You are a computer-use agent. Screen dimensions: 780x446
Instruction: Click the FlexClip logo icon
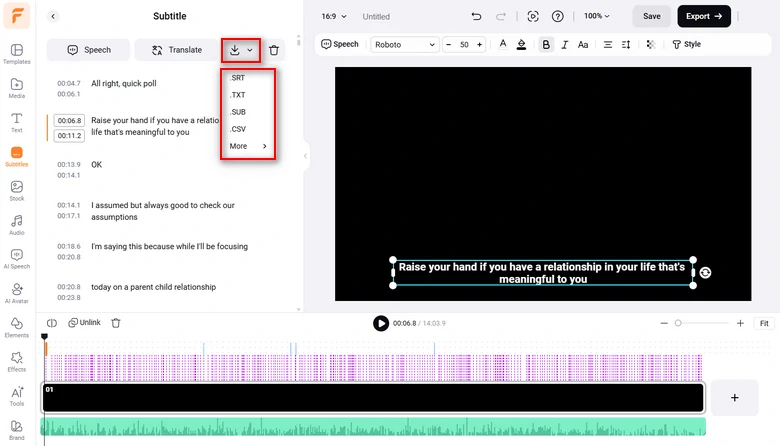point(16,15)
